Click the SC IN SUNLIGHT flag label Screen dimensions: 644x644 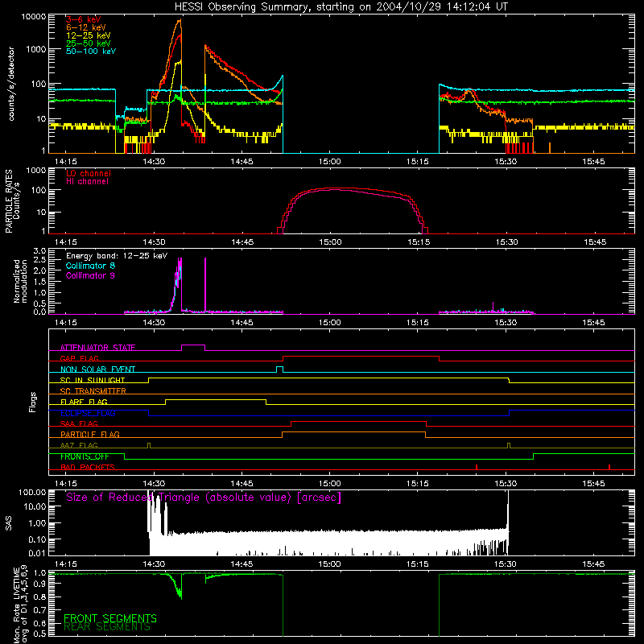93,380
